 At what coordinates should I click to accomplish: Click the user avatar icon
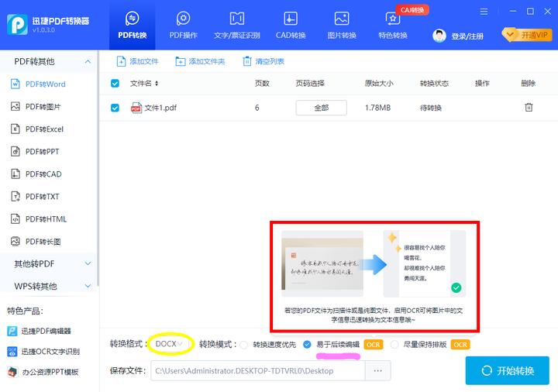[439, 36]
